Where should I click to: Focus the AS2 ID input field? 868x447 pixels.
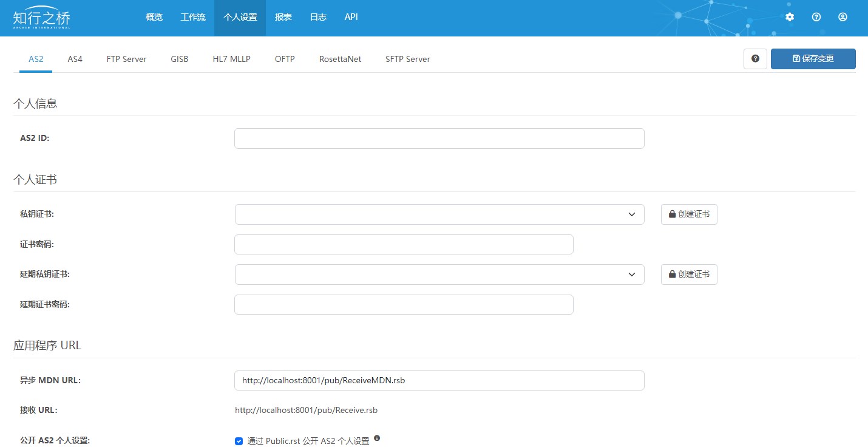439,138
